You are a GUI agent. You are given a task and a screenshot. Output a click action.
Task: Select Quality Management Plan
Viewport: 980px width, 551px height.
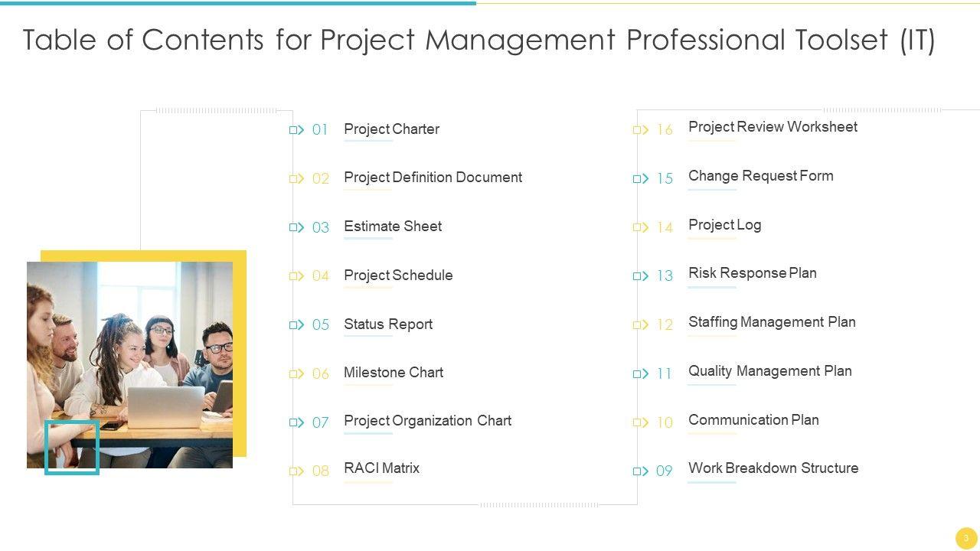[769, 371]
